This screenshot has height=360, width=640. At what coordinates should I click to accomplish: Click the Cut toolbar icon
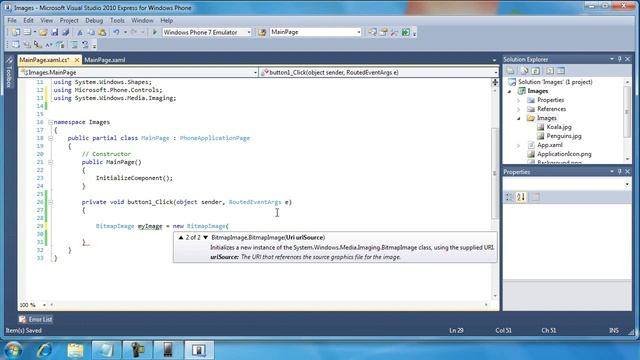click(80, 32)
